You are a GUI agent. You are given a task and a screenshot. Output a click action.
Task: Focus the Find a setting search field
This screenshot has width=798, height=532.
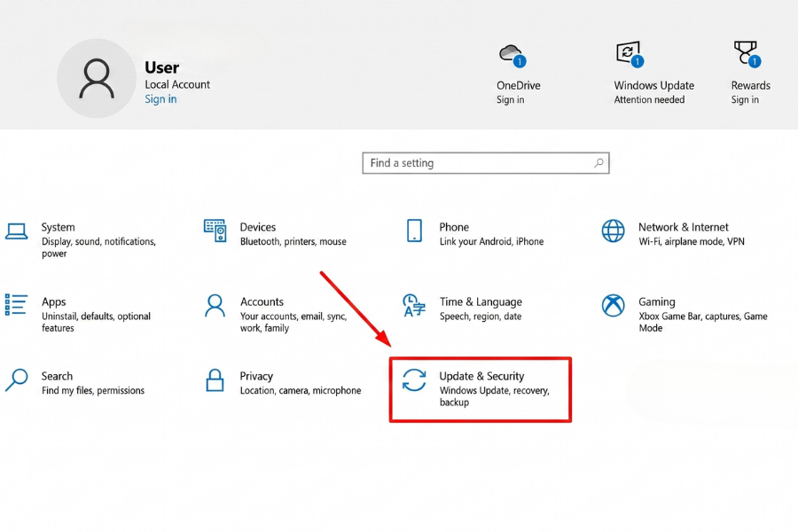(x=486, y=163)
